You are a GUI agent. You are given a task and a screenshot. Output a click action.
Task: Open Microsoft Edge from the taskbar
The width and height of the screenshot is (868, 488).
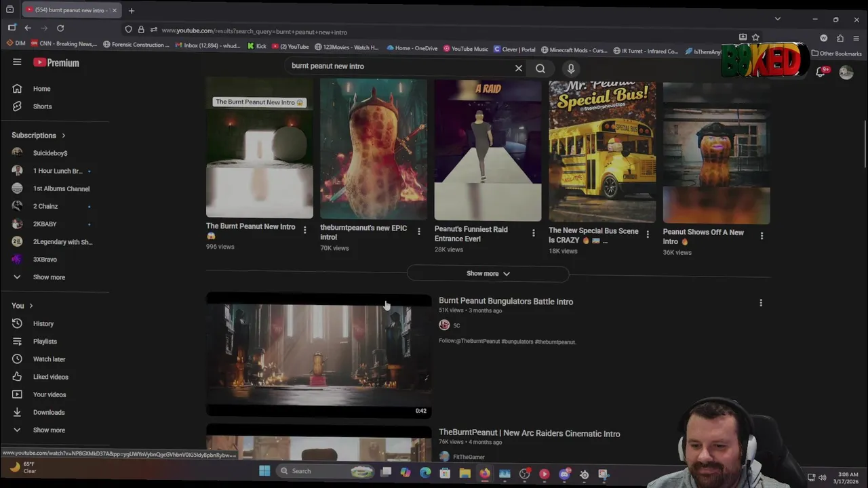pyautogui.click(x=425, y=472)
